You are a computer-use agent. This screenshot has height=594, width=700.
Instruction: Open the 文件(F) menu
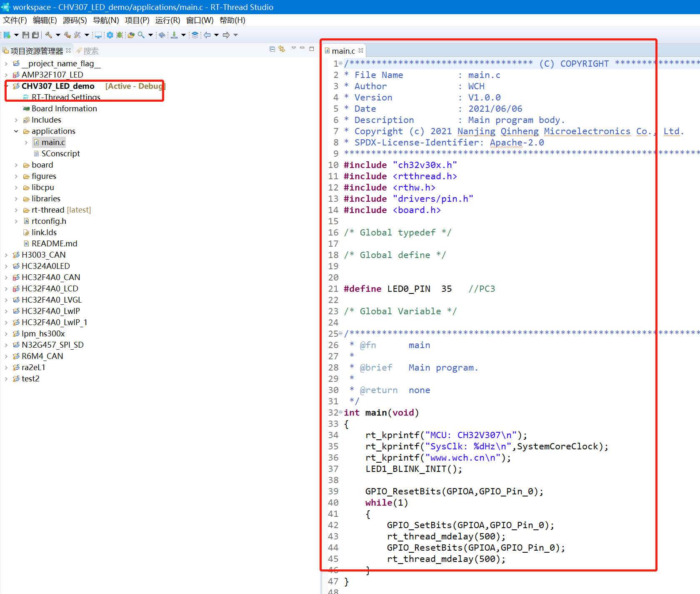point(15,20)
